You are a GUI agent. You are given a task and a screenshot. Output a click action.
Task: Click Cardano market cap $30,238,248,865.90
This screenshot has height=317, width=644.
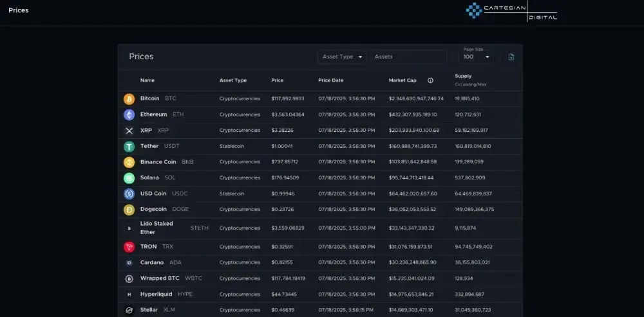412,262
